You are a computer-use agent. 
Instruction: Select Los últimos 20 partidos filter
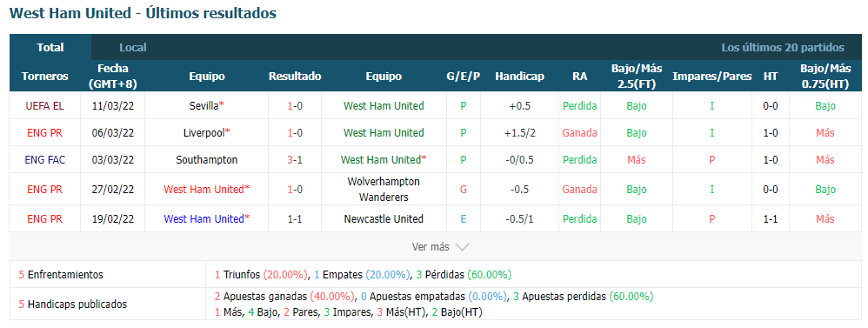782,48
